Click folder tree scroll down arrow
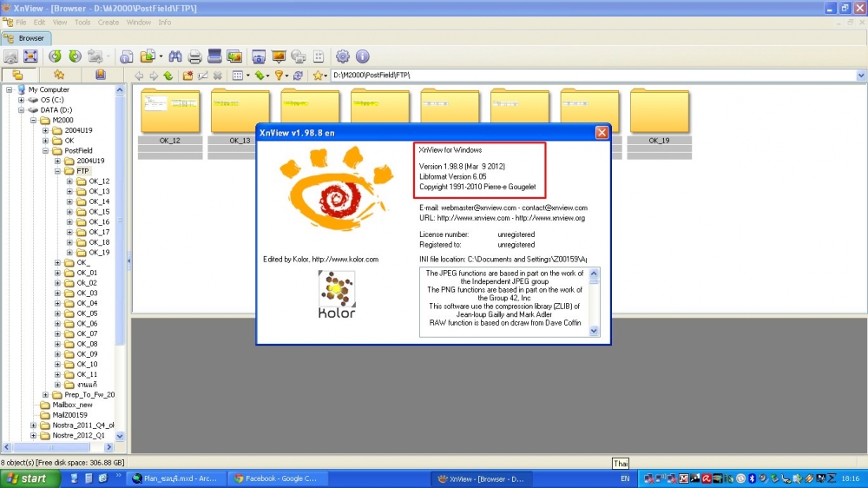Image resolution: width=868 pixels, height=488 pixels. click(120, 436)
